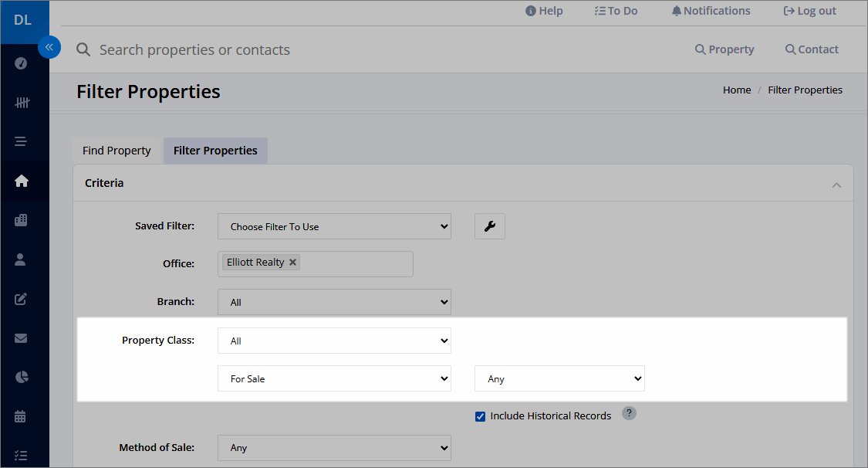Untick Include Historical Records checkbox
868x468 pixels.
480,416
